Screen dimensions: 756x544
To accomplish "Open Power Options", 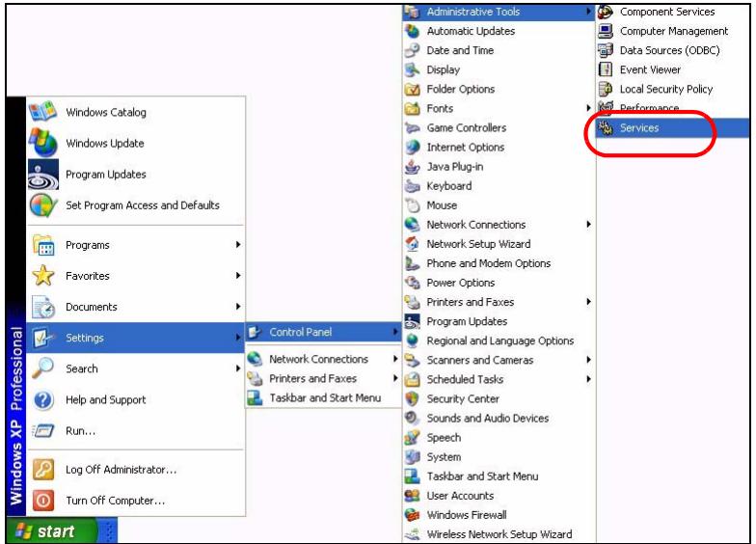I will click(499, 283).
